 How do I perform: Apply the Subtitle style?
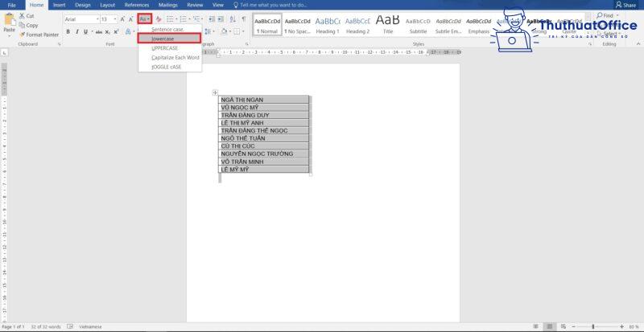[x=418, y=25]
